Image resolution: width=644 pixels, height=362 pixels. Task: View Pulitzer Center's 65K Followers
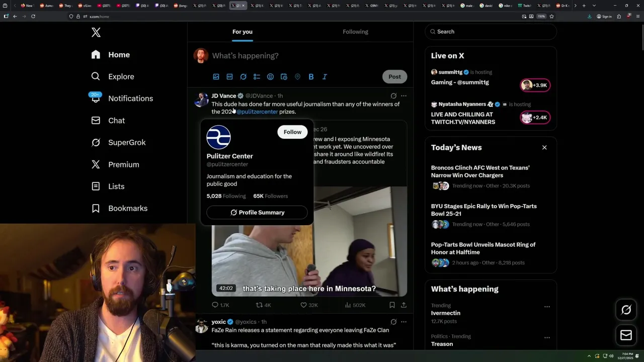click(x=271, y=196)
